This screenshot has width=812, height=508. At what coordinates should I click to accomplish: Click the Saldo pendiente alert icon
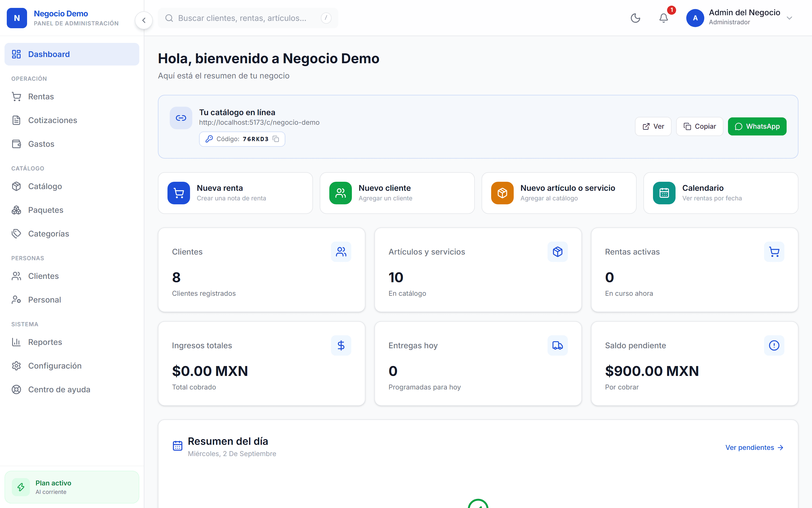pyautogui.click(x=774, y=345)
